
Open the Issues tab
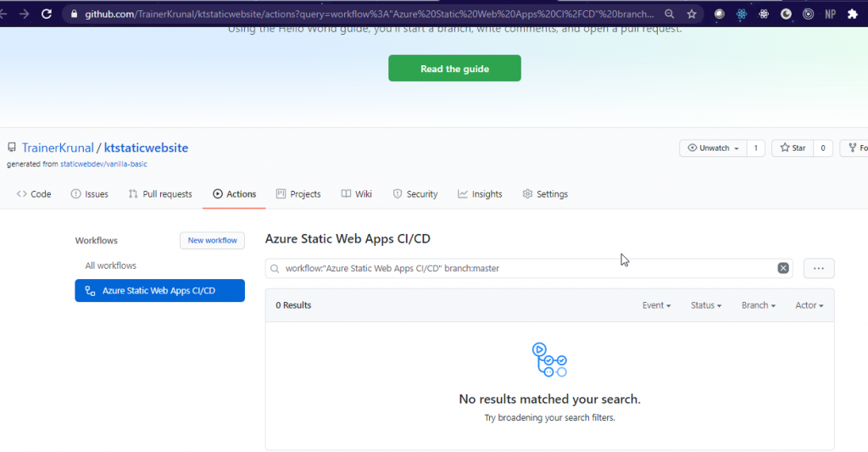click(x=90, y=194)
